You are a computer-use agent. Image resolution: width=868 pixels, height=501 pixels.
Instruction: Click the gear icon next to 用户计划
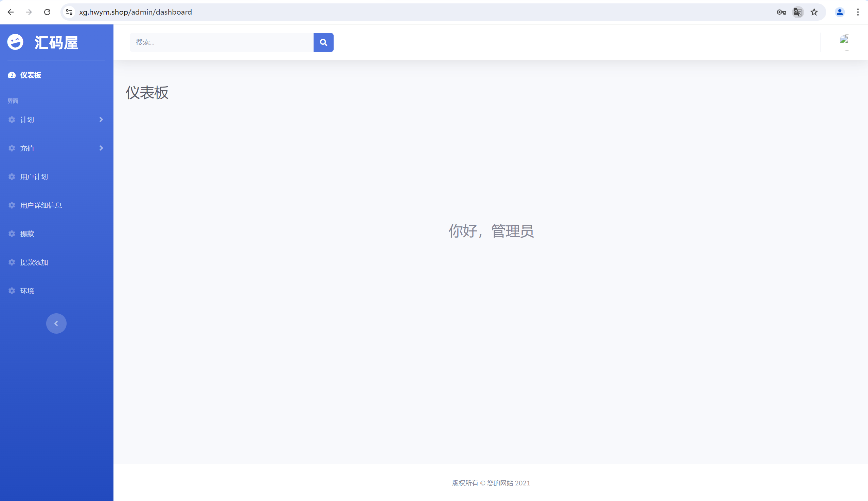point(11,177)
